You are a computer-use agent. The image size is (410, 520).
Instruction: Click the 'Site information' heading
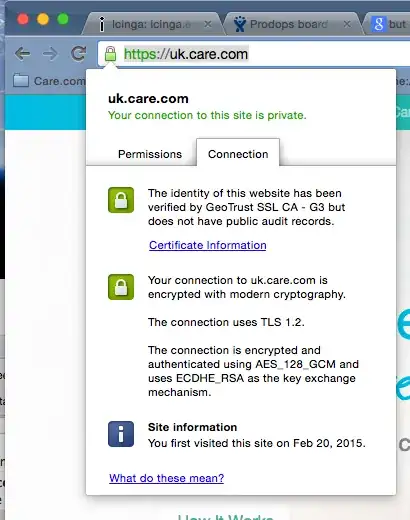click(192, 427)
